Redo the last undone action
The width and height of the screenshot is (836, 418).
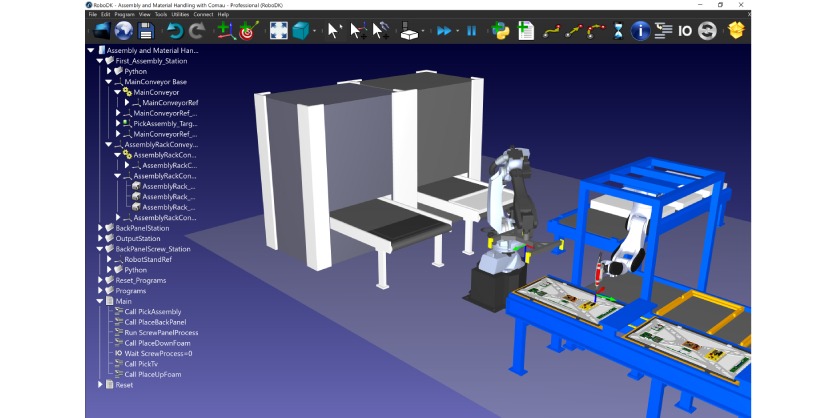tap(197, 31)
